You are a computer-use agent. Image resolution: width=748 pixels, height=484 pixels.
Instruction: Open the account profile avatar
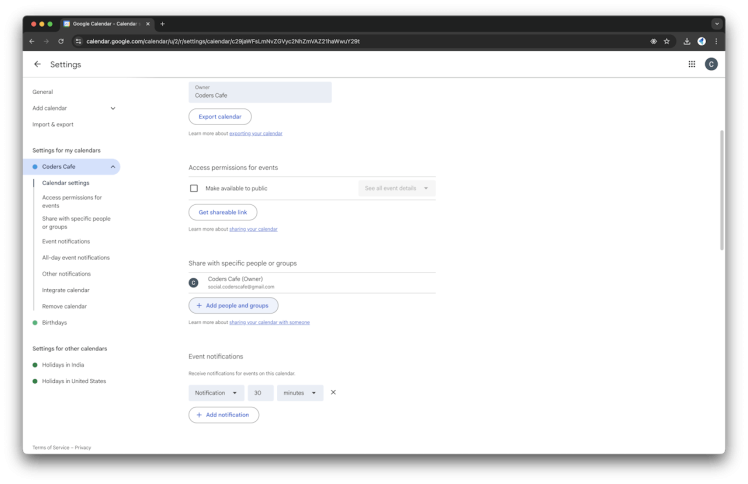tap(711, 64)
